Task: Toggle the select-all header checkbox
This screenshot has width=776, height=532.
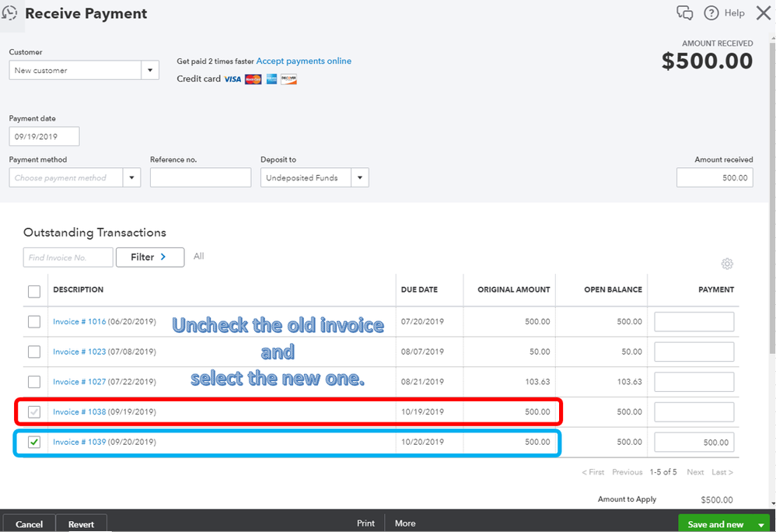Action: pos(34,292)
